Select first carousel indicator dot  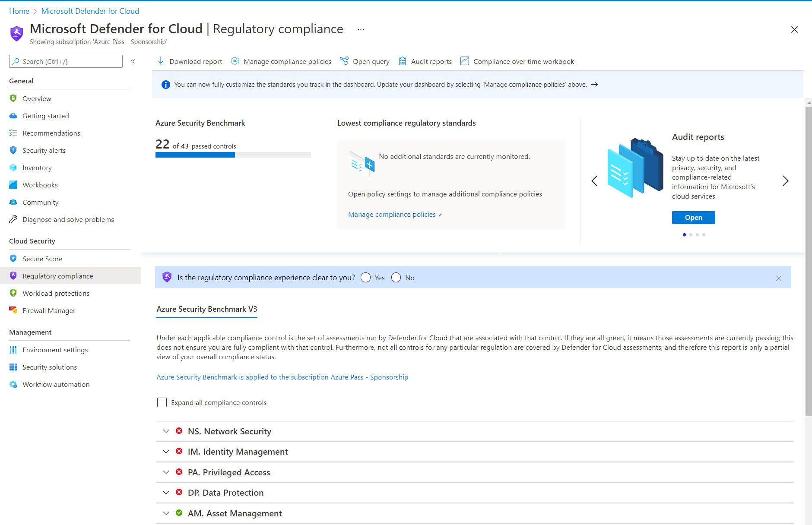[684, 235]
